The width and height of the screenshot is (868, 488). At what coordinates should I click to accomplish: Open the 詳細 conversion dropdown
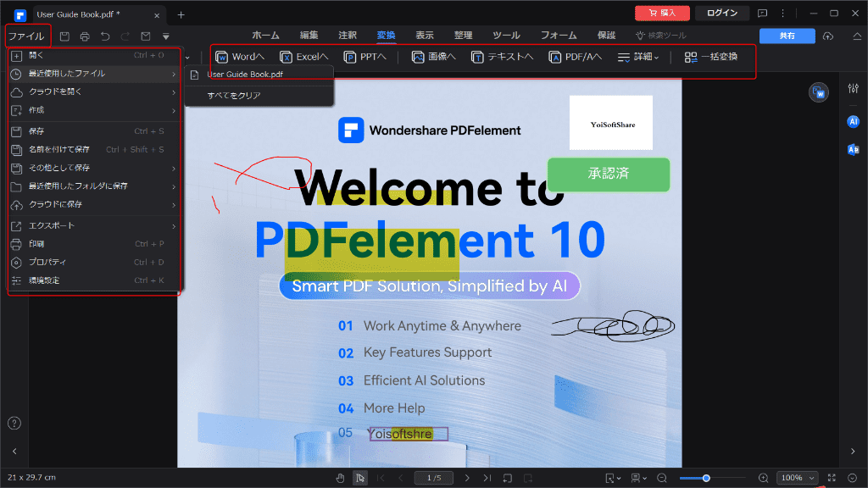tap(638, 57)
